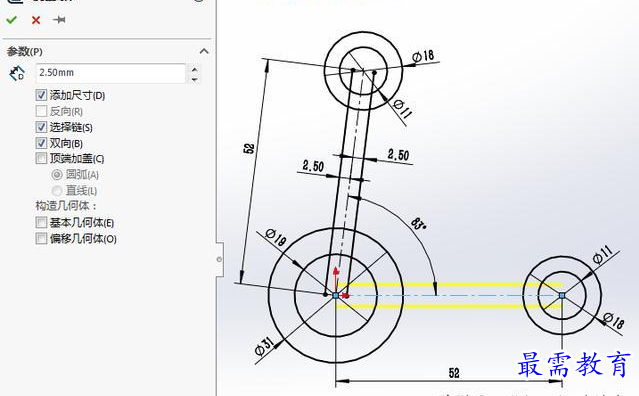Click the 83° angle dimension
This screenshot has width=639, height=396.
click(418, 224)
